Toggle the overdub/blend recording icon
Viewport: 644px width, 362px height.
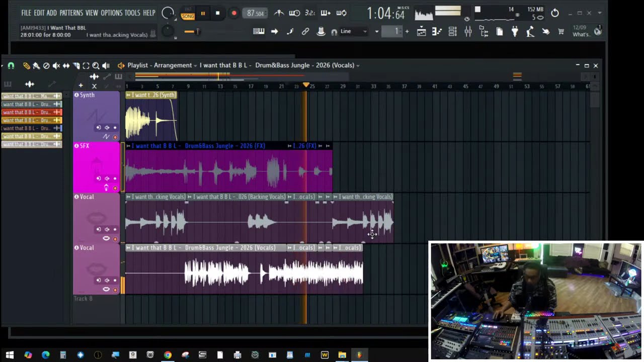pos(326,14)
